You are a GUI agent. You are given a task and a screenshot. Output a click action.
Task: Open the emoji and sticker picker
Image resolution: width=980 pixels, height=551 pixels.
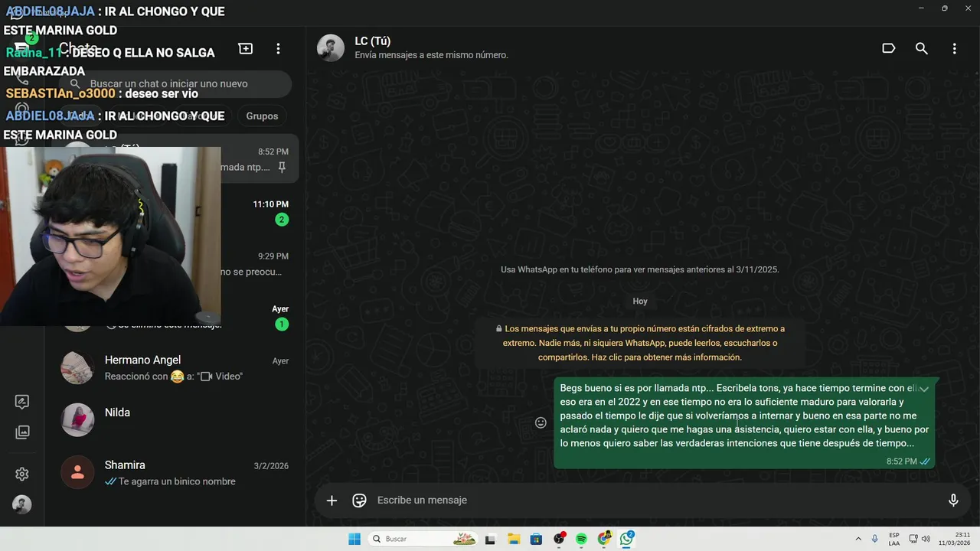coord(359,500)
